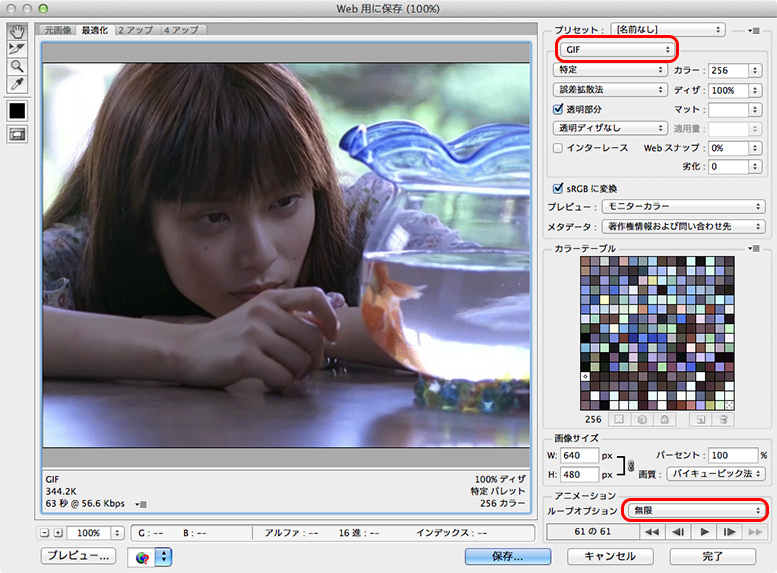
Task: Click the 保存... button
Action: 507,556
